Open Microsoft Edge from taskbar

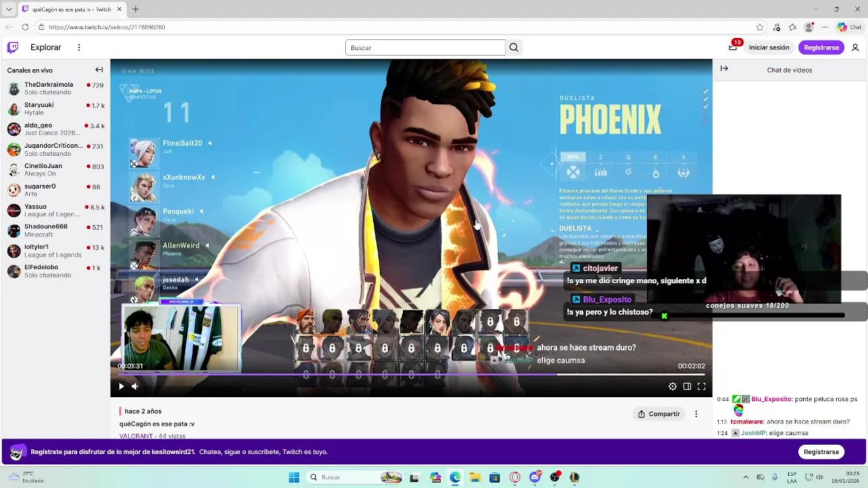tap(455, 477)
